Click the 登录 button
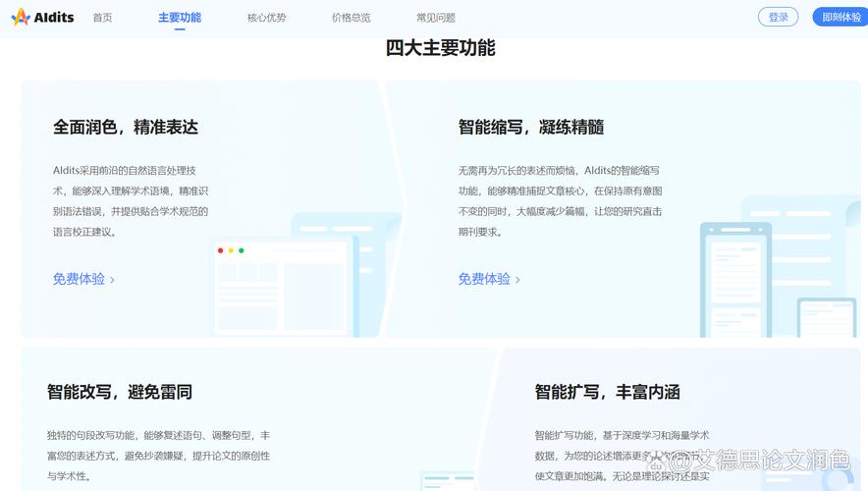 (x=778, y=17)
